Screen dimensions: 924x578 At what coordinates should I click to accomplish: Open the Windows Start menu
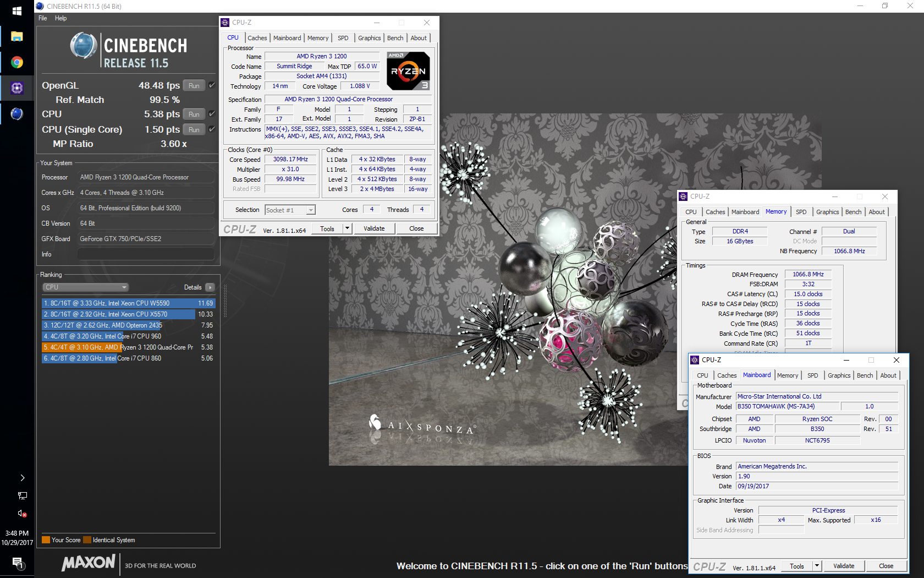coord(16,11)
